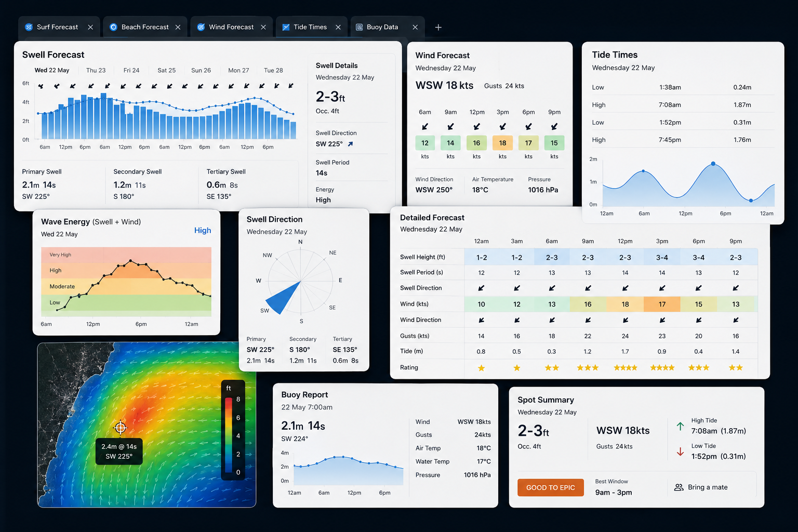The image size is (798, 532).
Task: Click the 12 kts wind speed box
Action: pos(425,143)
